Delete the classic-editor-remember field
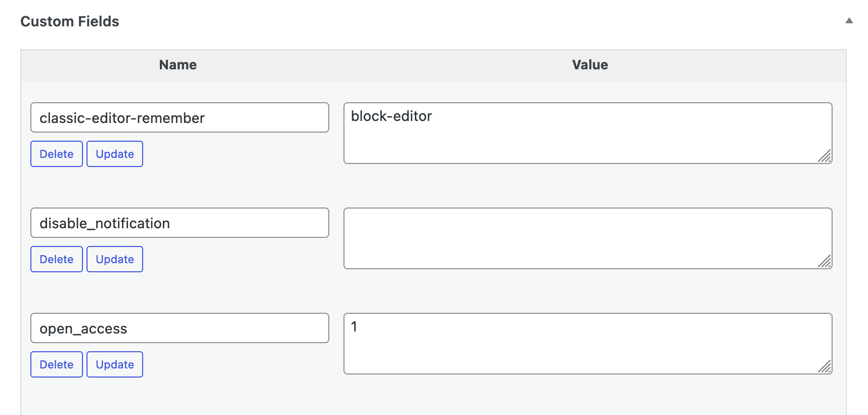 [56, 153]
